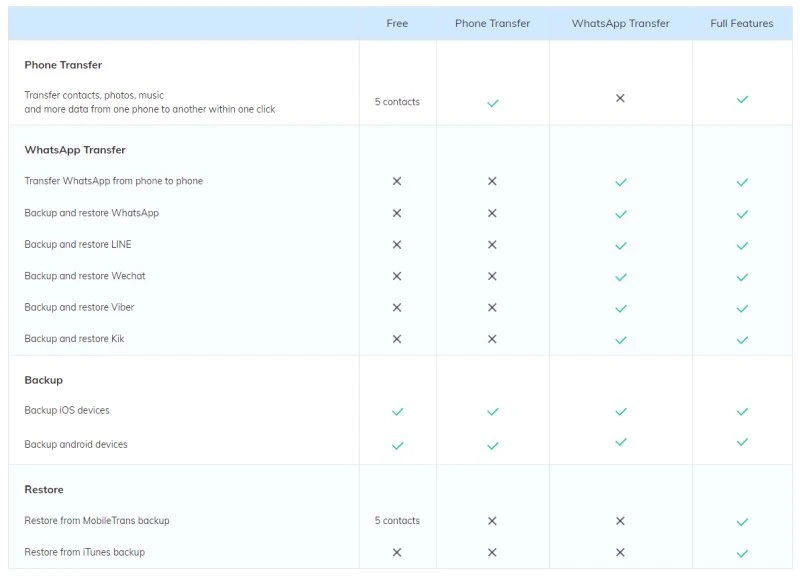
Task: Click WhatsApp Transfer X for Restore from MobileTrans backup
Action: pos(620,521)
